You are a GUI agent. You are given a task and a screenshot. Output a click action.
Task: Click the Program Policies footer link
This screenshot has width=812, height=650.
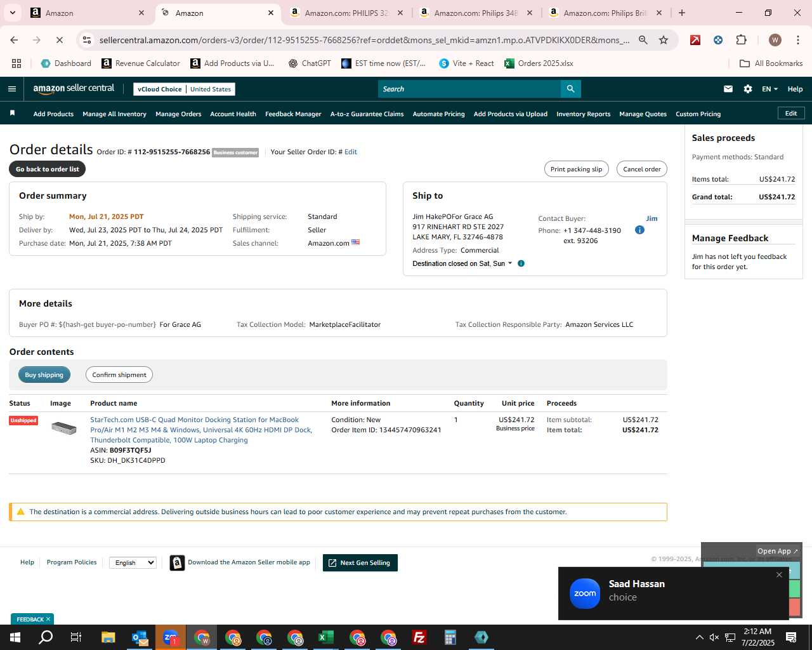click(72, 562)
